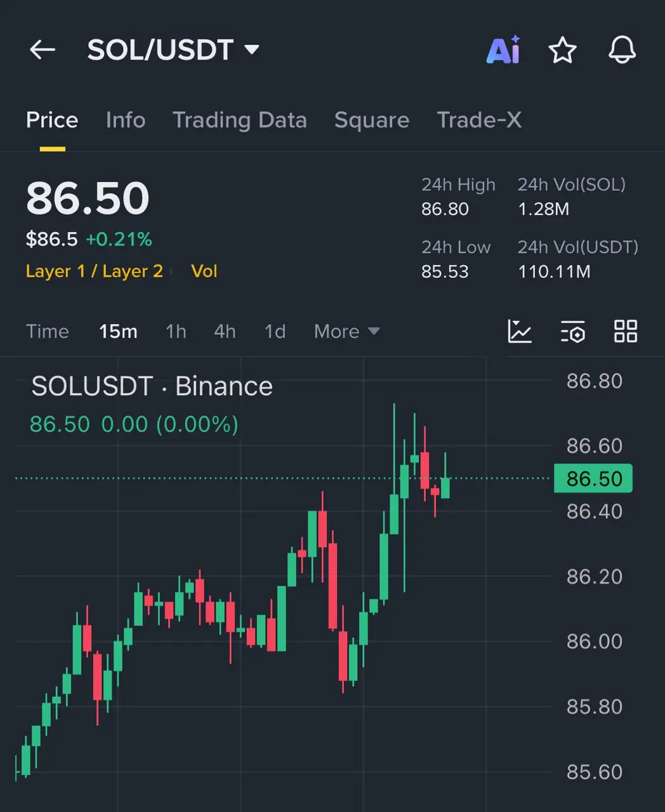Tap the $86.5 dollar price
The width and height of the screenshot is (665, 812).
pyautogui.click(x=51, y=239)
